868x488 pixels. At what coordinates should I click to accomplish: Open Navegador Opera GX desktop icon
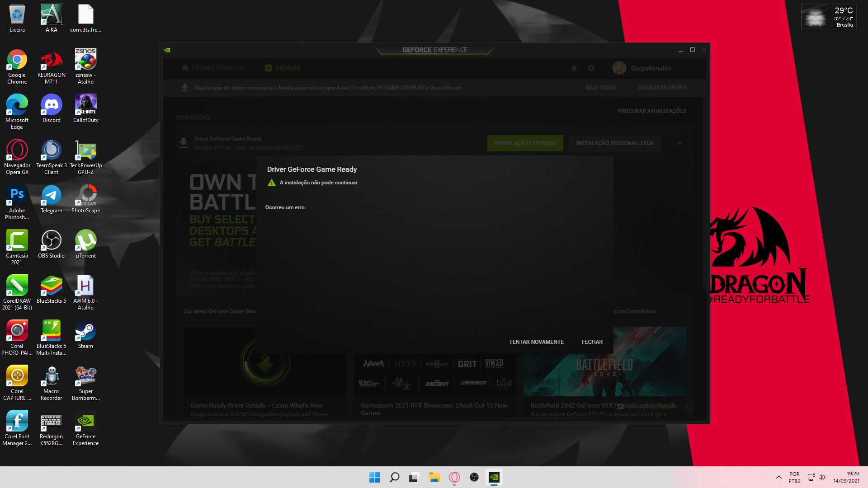17,157
